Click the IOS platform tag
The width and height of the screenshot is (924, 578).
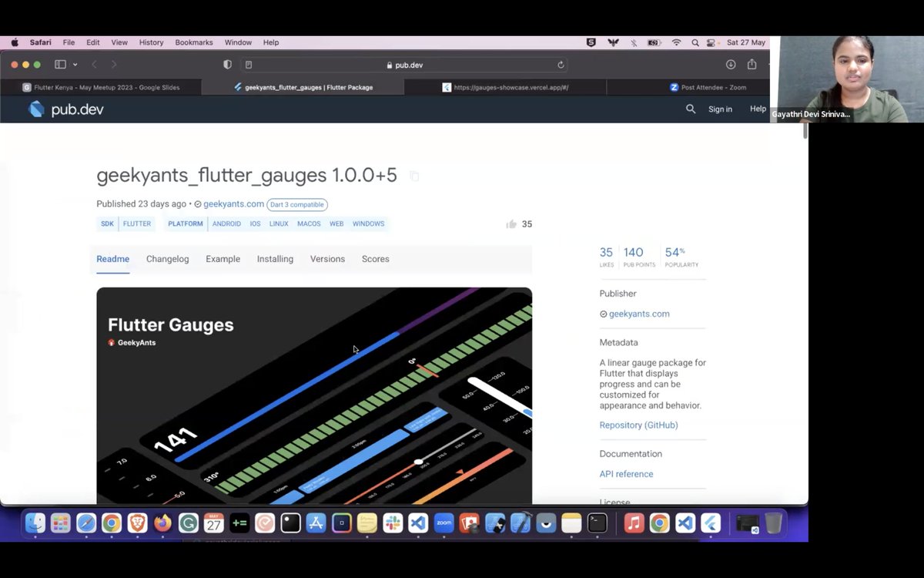pos(256,224)
